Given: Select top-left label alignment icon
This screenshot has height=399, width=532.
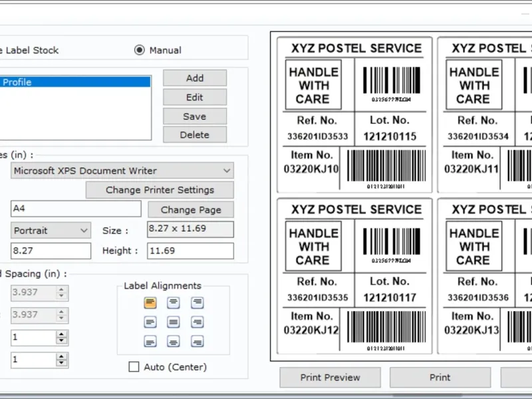Looking at the screenshot, I should [x=150, y=303].
